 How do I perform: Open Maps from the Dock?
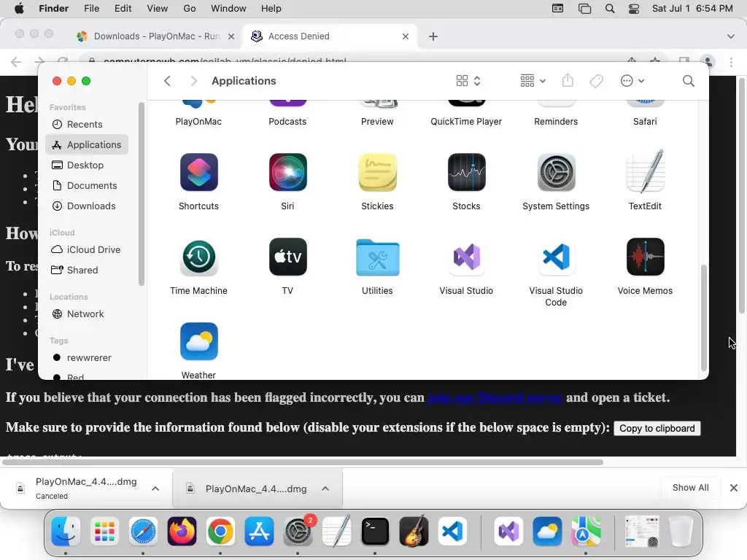point(586,532)
